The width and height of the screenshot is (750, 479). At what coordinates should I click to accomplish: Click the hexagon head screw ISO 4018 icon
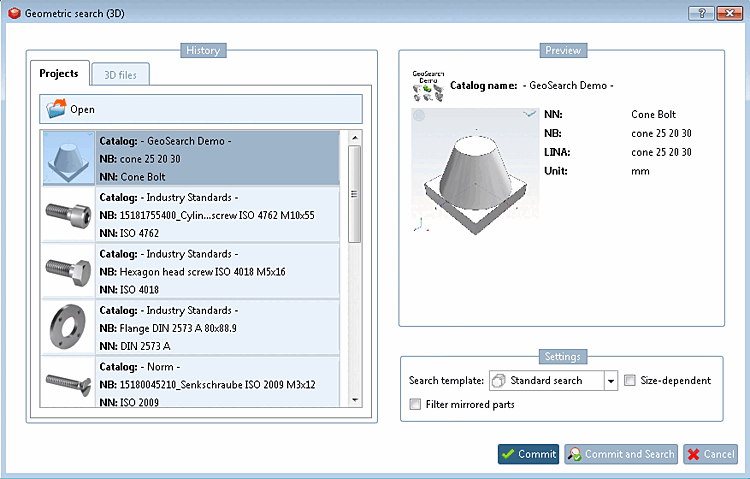tap(68, 271)
